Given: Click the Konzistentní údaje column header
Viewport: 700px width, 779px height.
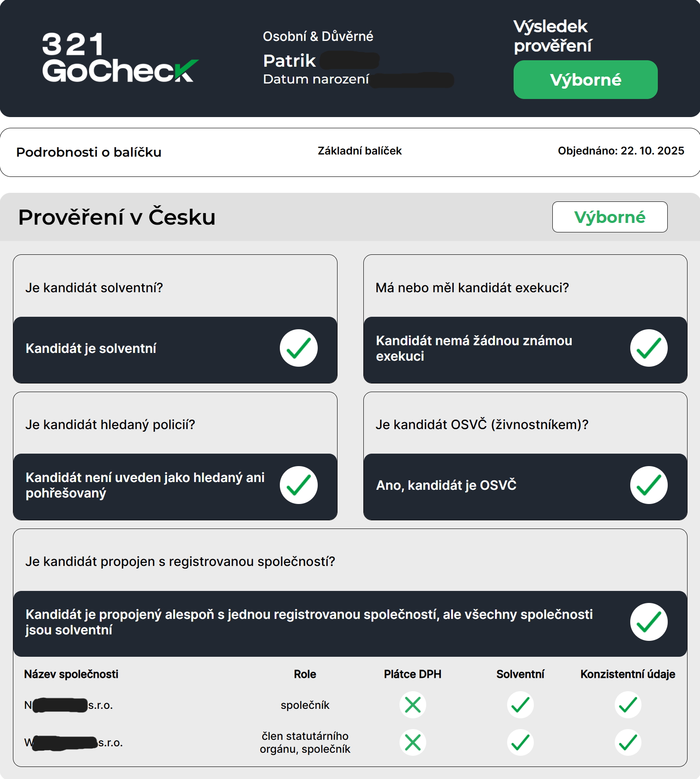Looking at the screenshot, I should [x=627, y=674].
